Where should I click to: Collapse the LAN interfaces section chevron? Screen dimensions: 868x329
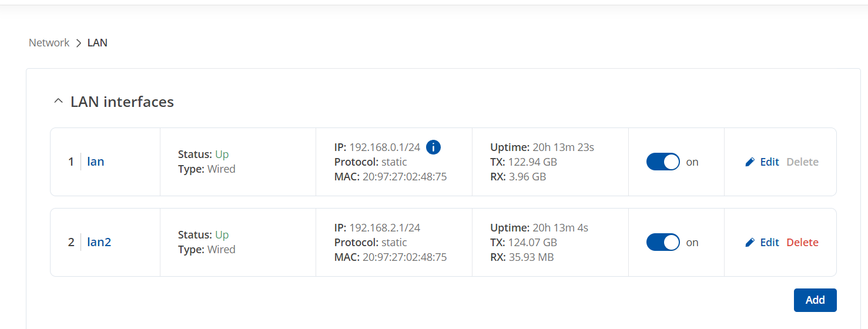[x=58, y=102]
